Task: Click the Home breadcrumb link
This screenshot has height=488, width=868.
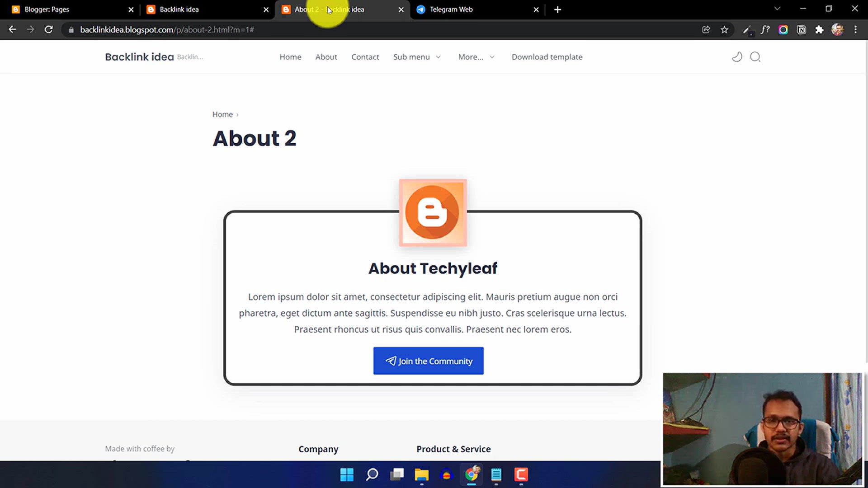Action: click(222, 114)
